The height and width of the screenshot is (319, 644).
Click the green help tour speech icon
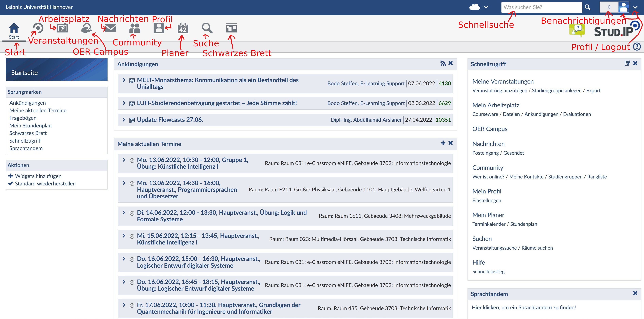pos(577,31)
